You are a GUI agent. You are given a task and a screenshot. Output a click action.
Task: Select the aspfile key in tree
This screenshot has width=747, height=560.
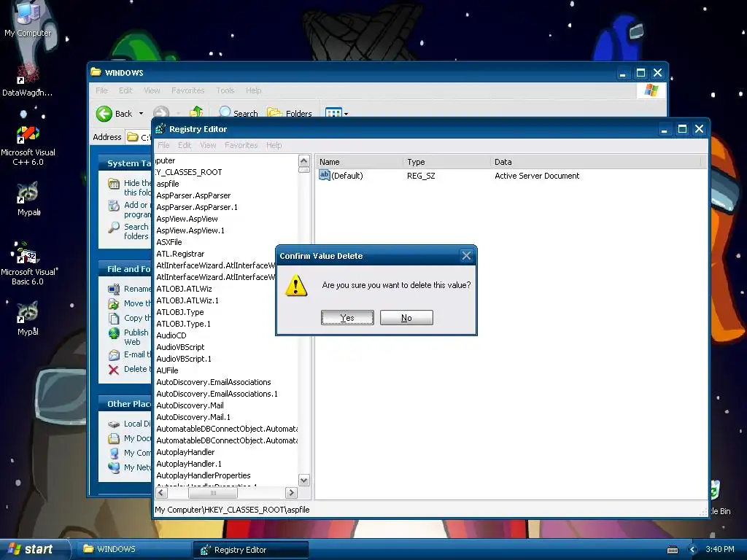pyautogui.click(x=168, y=184)
